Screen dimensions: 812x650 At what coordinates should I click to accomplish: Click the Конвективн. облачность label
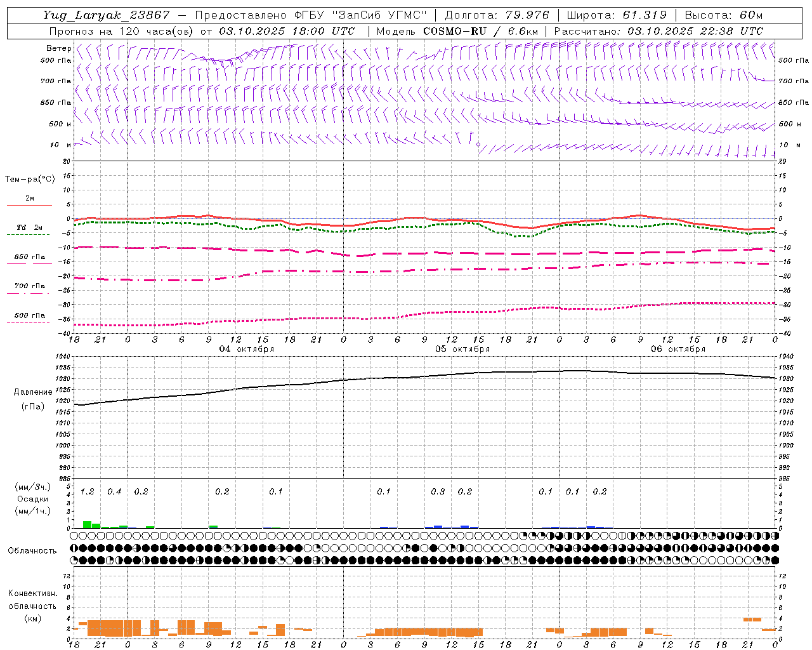tap(32, 600)
